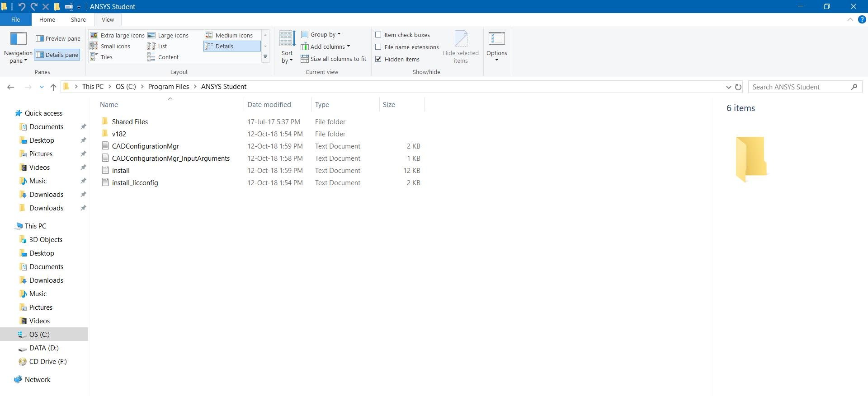Expand the layout gallery more arrow
This screenshot has height=396, width=868.
(x=265, y=57)
